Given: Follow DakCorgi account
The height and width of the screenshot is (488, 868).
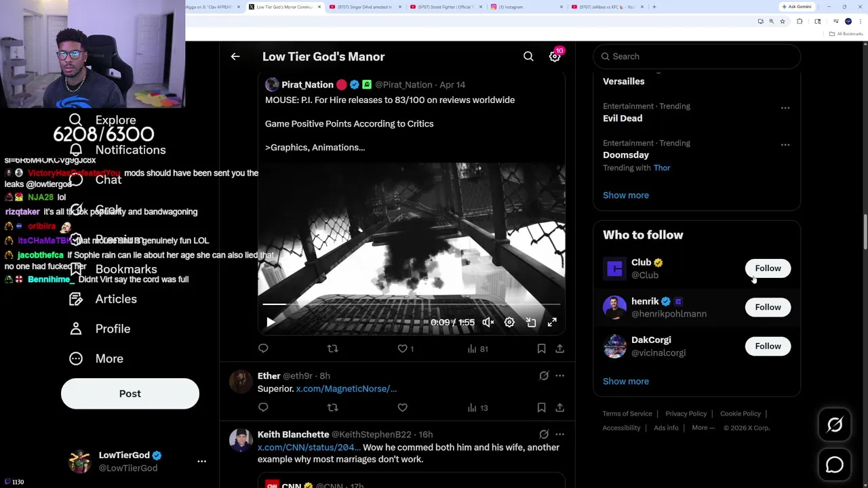Looking at the screenshot, I should (768, 346).
